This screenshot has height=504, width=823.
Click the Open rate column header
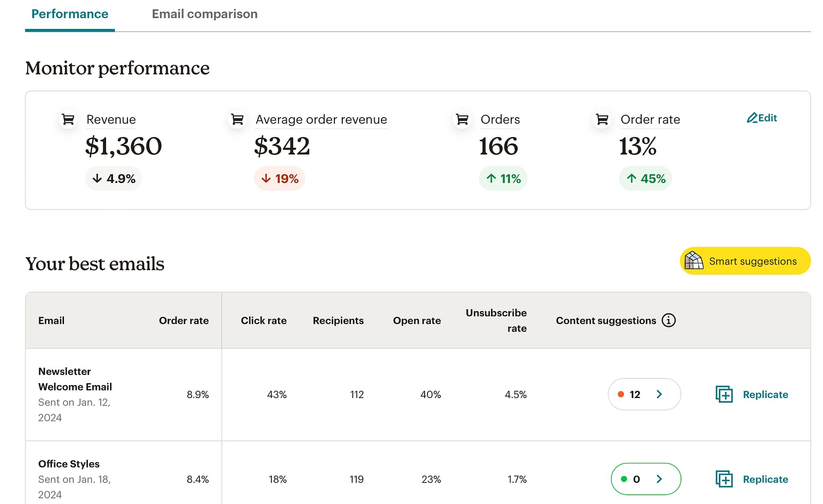417,321
